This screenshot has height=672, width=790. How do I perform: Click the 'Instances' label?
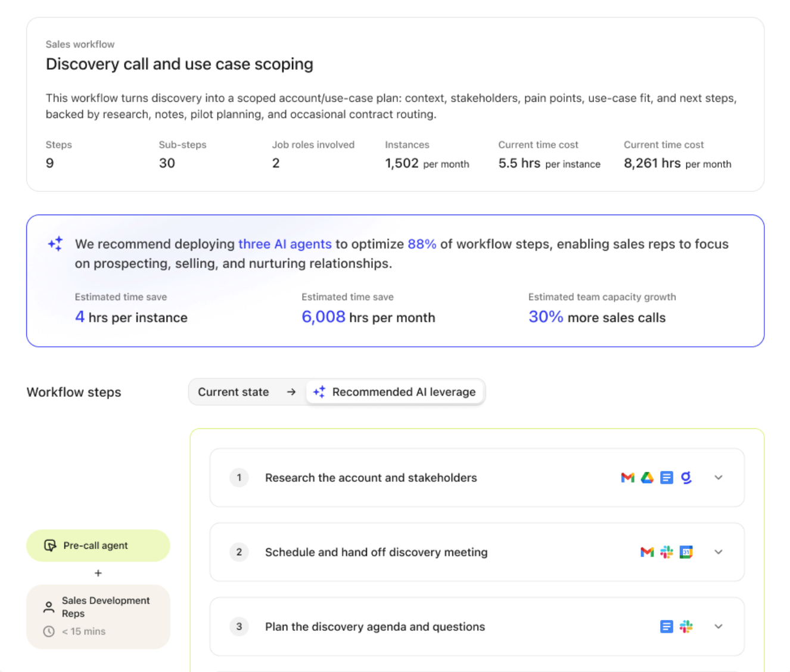pyautogui.click(x=407, y=145)
